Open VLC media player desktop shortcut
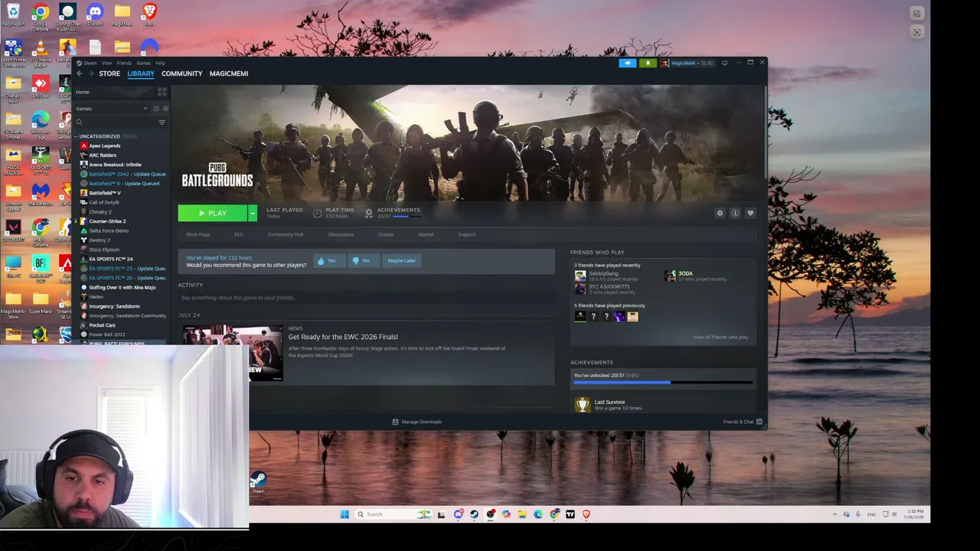The image size is (980, 551). point(41,54)
